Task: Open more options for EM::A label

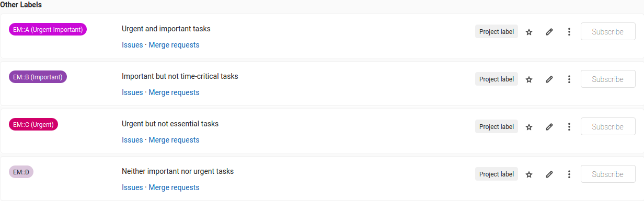Action: point(569,32)
